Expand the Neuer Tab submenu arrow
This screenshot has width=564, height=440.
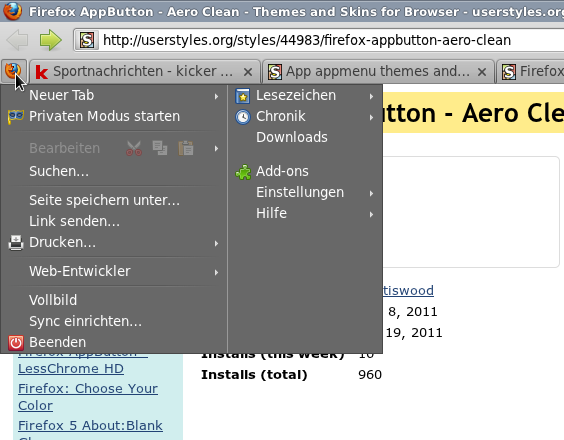pyautogui.click(x=216, y=96)
